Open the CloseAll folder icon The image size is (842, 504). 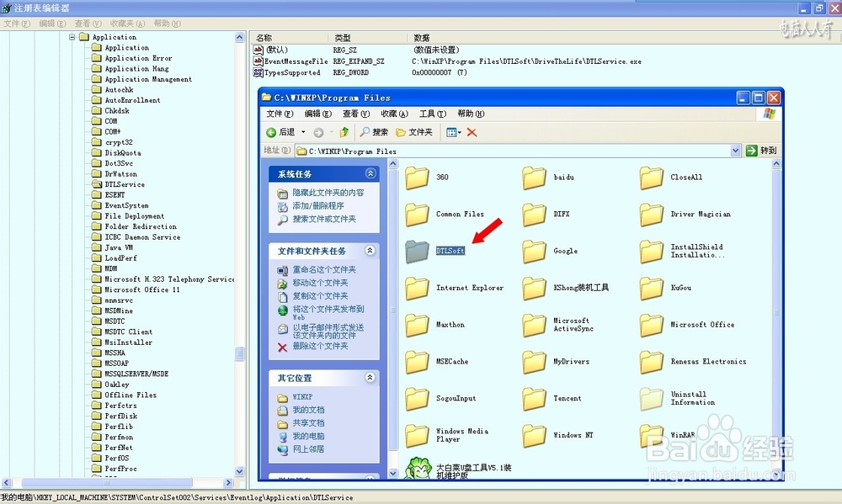pos(652,178)
